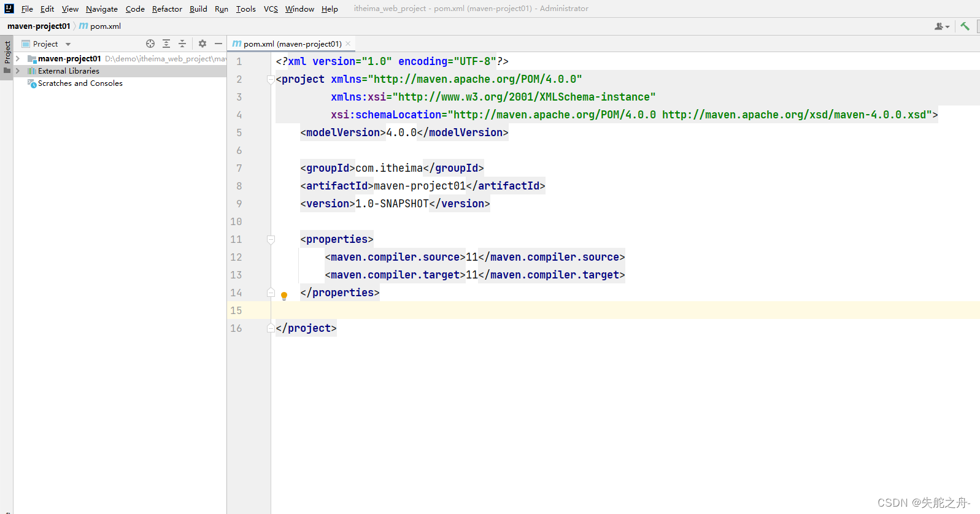Open the View menu
980x514 pixels.
click(70, 9)
